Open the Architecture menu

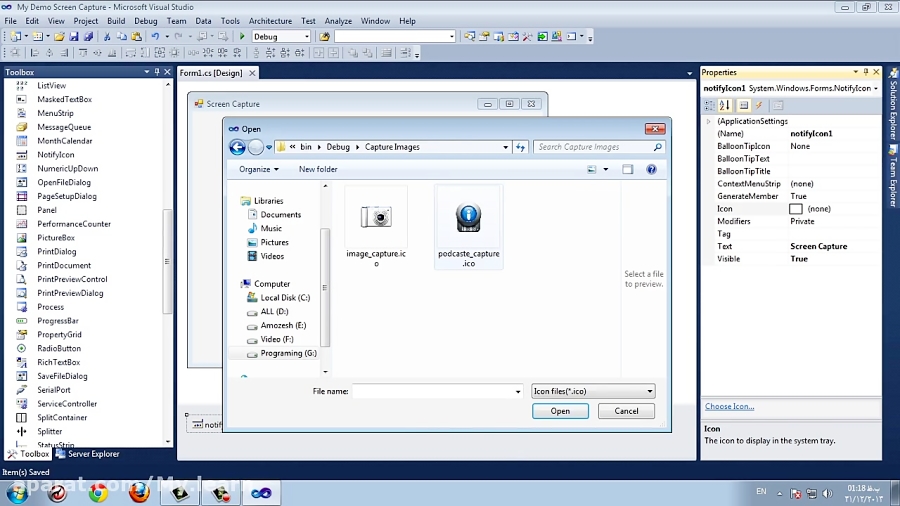click(270, 21)
